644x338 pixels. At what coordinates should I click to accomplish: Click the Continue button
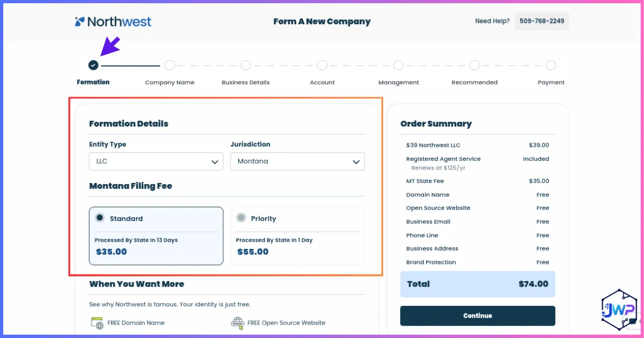(x=478, y=315)
